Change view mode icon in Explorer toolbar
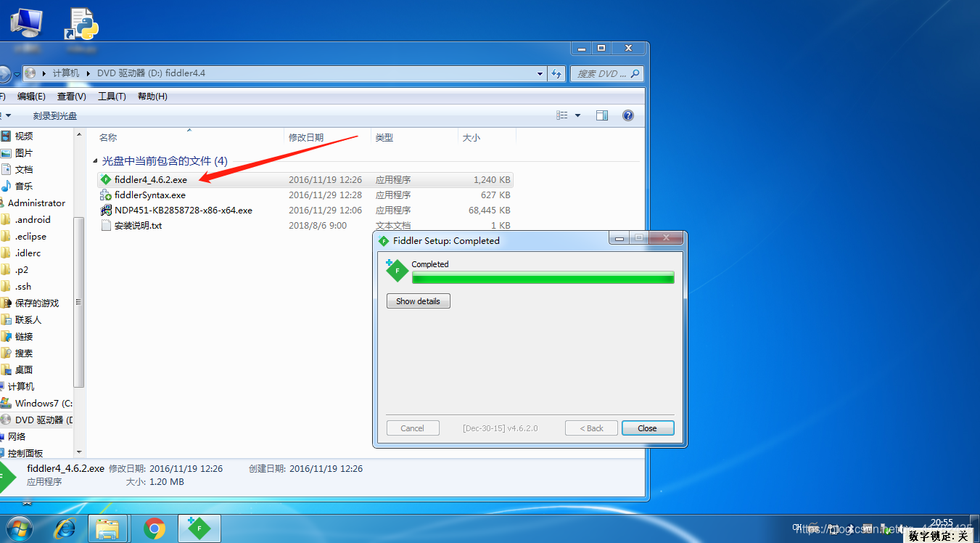The image size is (980, 543). click(562, 115)
